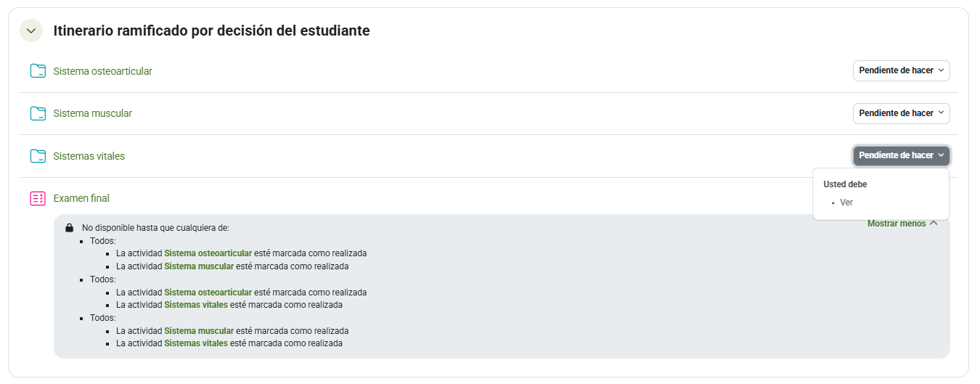Select 'Ver' in the completion popup
Image resolution: width=980 pixels, height=384 pixels.
point(846,203)
